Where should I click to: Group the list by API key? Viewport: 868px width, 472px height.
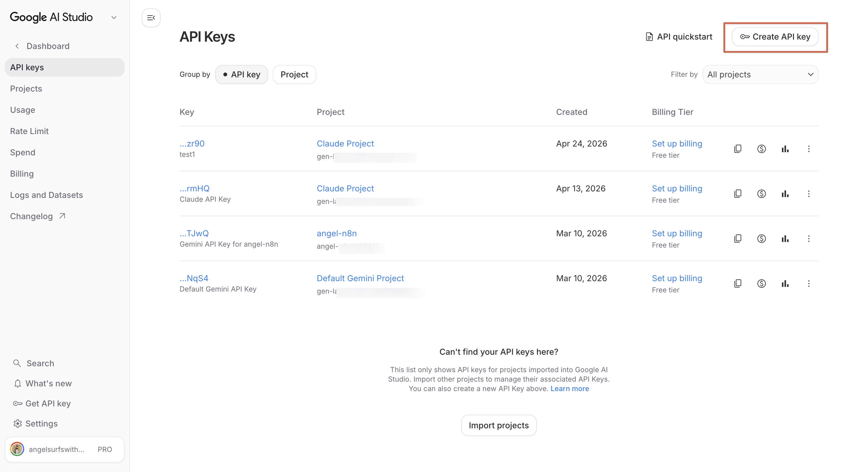241,74
